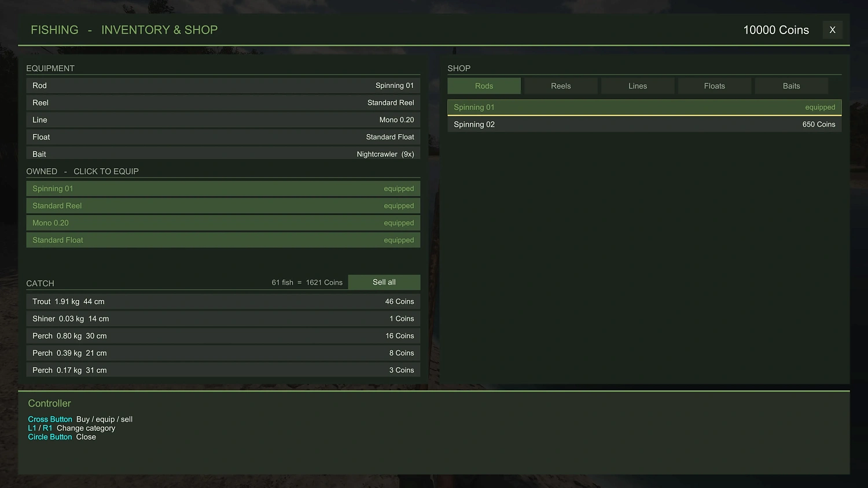Viewport: 868px width, 488px height.
Task: Sell the Perch 0.17 kg catch
Action: click(223, 370)
